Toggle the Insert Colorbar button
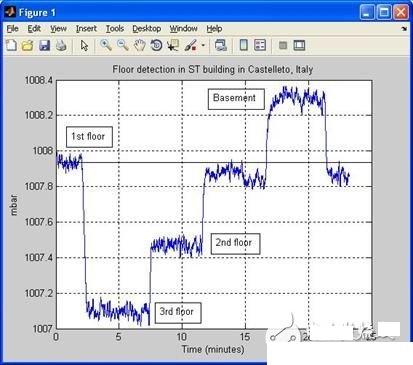Viewport: 413px width, 365px height. (x=244, y=45)
